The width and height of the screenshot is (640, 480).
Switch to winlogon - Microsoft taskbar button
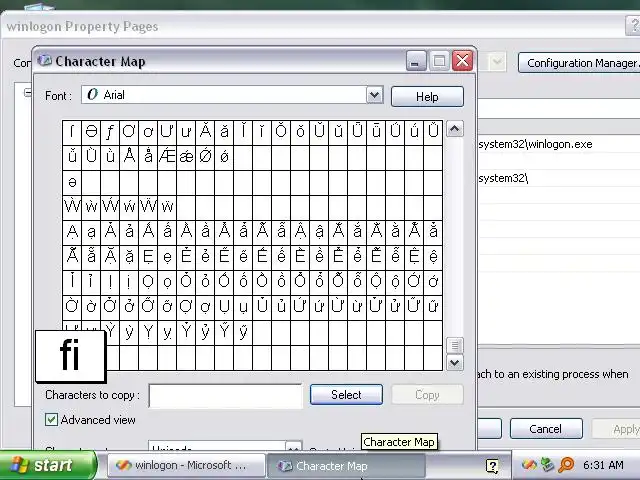coord(187,465)
